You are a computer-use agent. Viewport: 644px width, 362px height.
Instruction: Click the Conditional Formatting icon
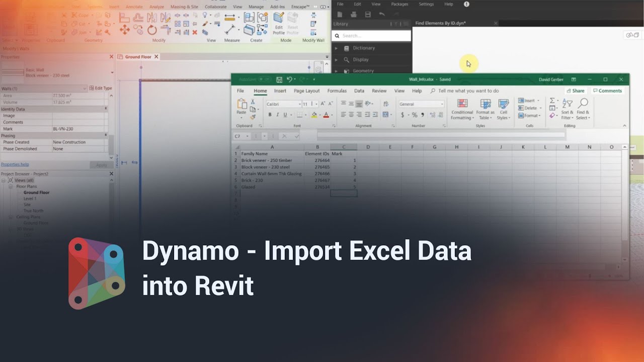tap(462, 104)
